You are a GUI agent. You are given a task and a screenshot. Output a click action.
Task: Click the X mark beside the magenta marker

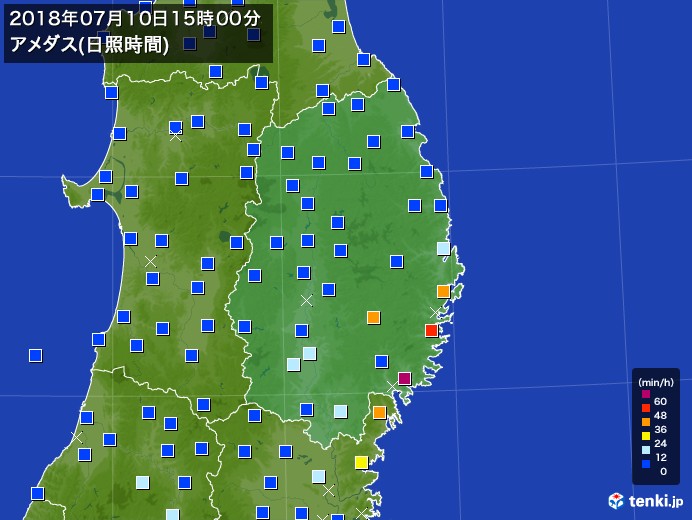click(392, 387)
